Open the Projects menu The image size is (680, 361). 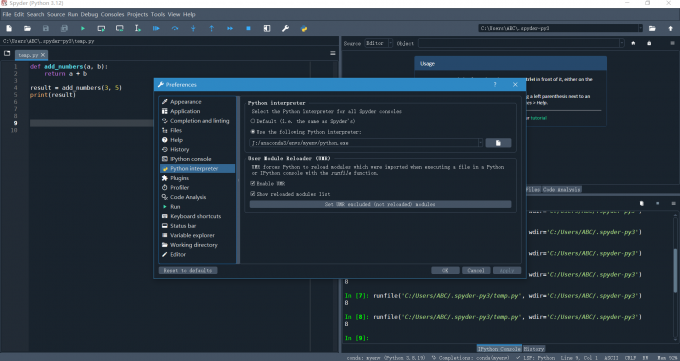tap(137, 14)
